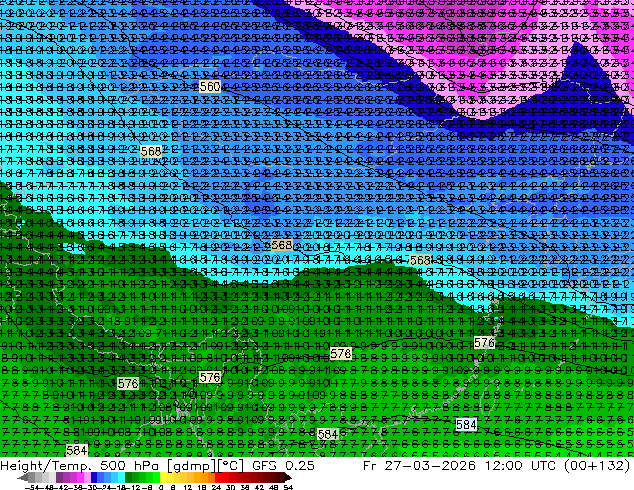Pick the darkest navy blue legend swatch

click(x=94, y=478)
